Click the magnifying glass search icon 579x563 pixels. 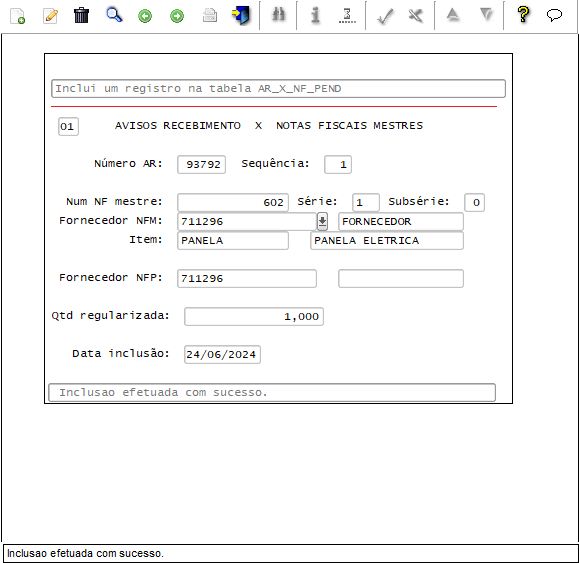114,16
